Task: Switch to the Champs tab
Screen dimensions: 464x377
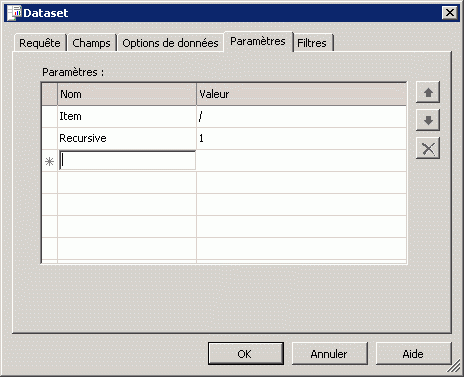Action: 91,43
